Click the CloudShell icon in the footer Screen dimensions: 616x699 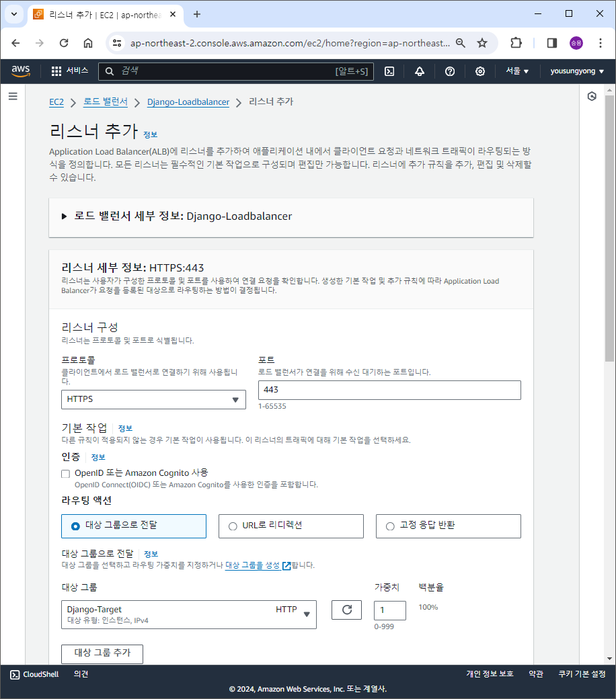(15, 675)
